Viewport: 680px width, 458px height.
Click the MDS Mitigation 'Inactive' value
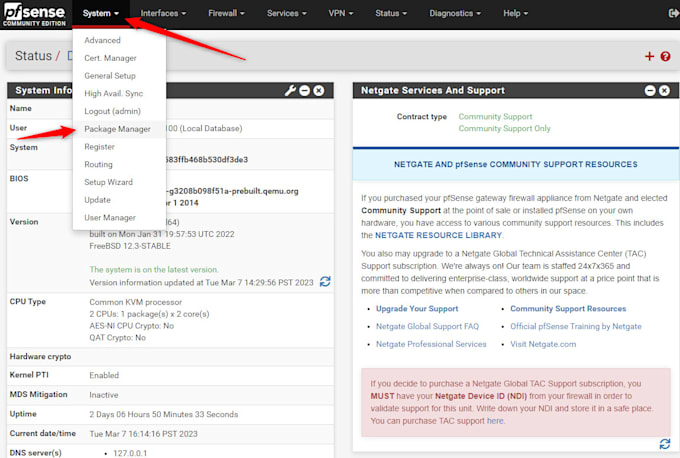(104, 395)
